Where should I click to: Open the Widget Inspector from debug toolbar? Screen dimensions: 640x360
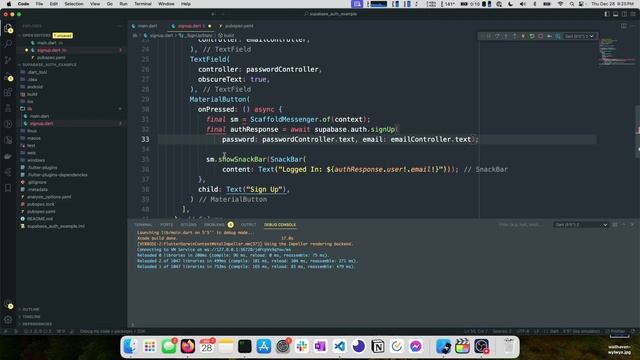558,36
